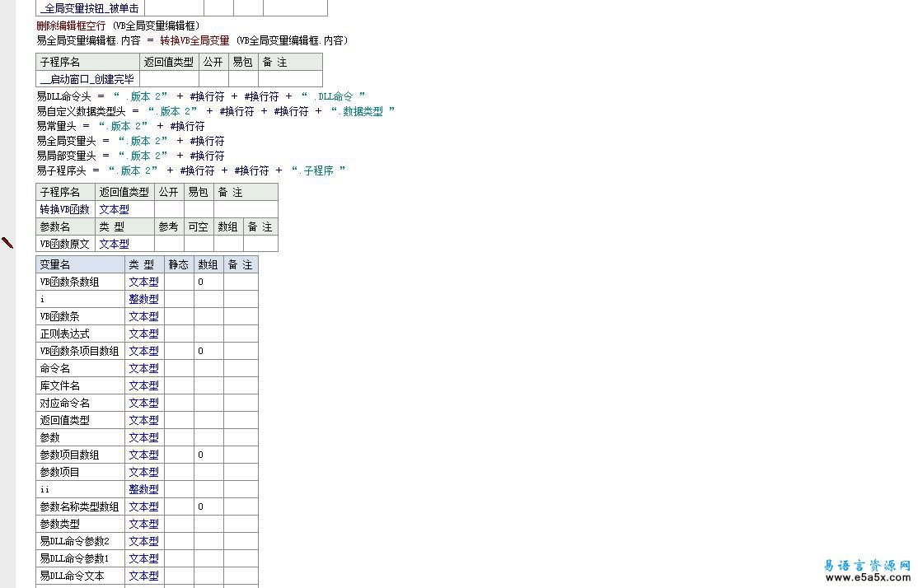Click code line 易全局变量头 assignment
Image resolution: width=918 pixels, height=588 pixels.
coord(130,141)
